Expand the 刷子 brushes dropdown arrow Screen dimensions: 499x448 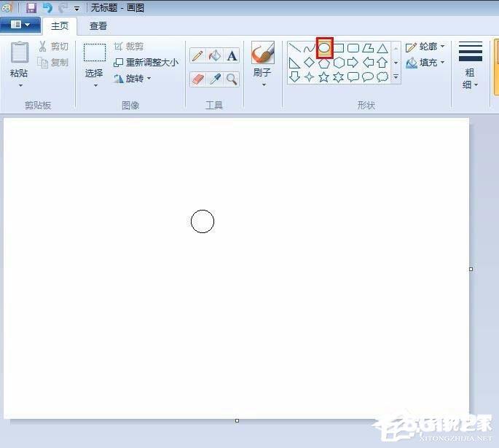pyautogui.click(x=264, y=85)
